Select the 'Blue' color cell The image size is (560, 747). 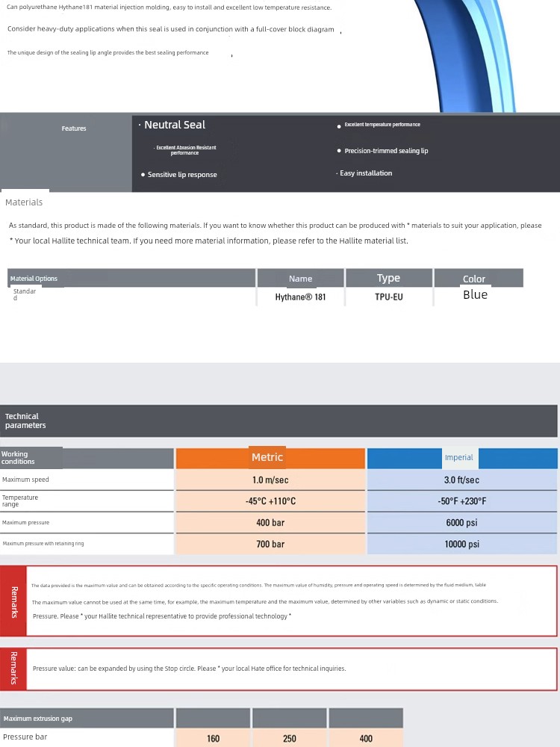pos(475,294)
